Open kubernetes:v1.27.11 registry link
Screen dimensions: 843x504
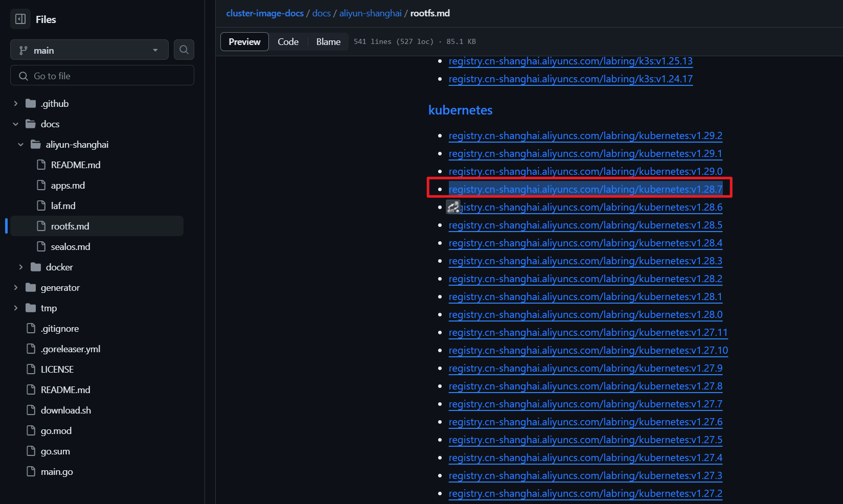[588, 332]
